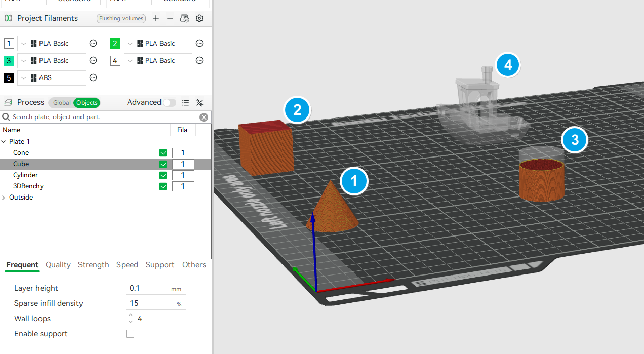Select Cube in the object list
The height and width of the screenshot is (354, 644).
click(x=21, y=164)
